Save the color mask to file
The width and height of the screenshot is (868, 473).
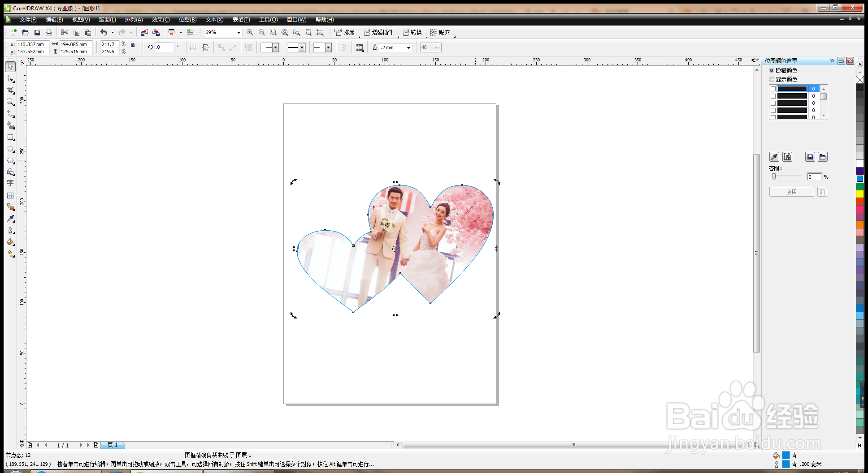(x=810, y=157)
